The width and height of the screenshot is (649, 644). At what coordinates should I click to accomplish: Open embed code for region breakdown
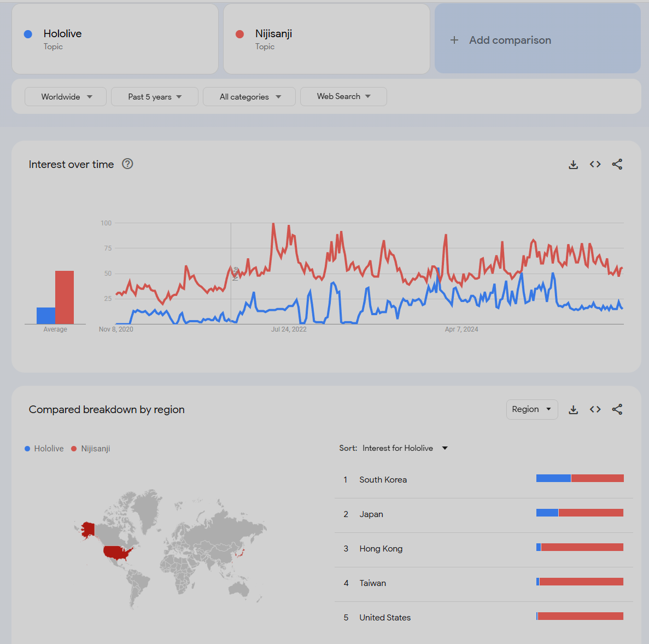click(595, 409)
